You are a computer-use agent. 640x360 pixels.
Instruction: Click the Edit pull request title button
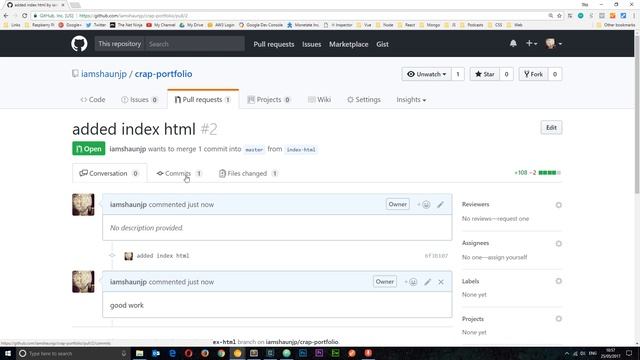(x=551, y=128)
